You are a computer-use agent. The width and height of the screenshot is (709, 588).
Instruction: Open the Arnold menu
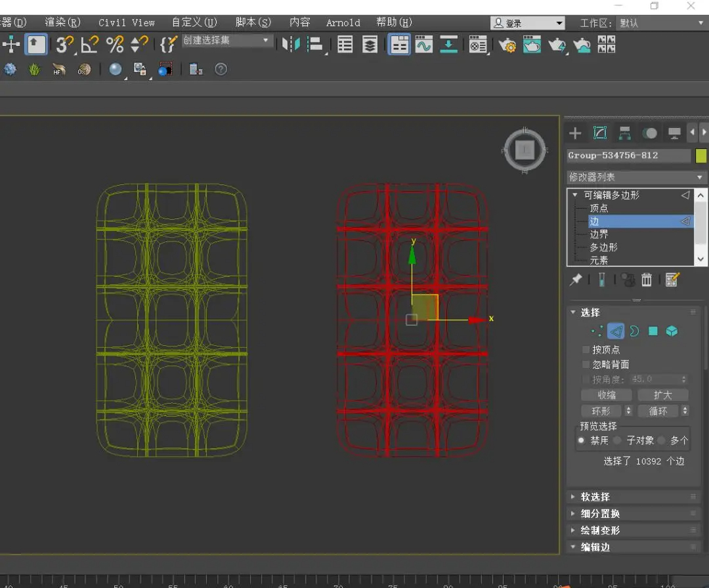[343, 22]
